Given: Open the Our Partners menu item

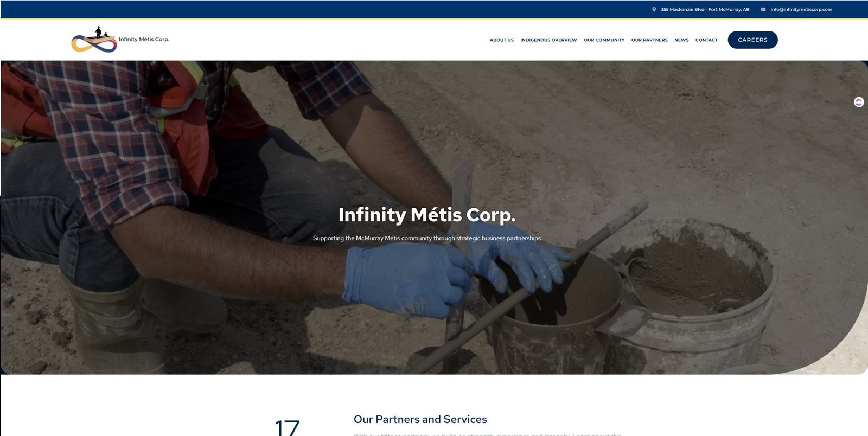Looking at the screenshot, I should point(649,40).
